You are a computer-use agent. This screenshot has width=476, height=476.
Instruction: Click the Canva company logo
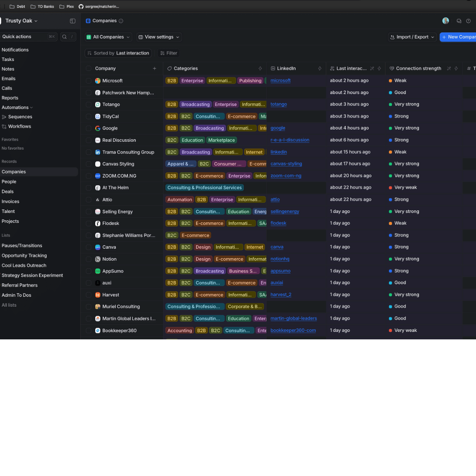tap(98, 247)
